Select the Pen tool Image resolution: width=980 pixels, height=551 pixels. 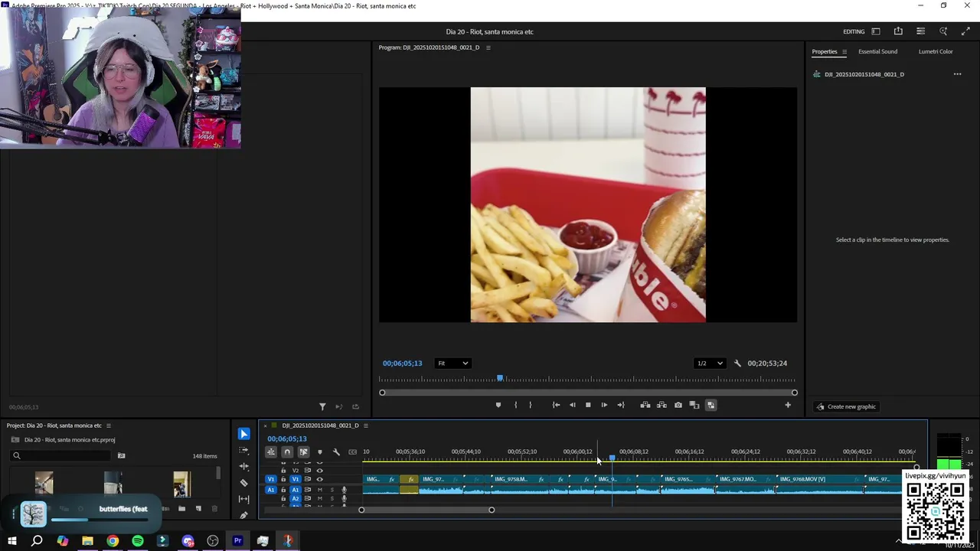(x=244, y=515)
